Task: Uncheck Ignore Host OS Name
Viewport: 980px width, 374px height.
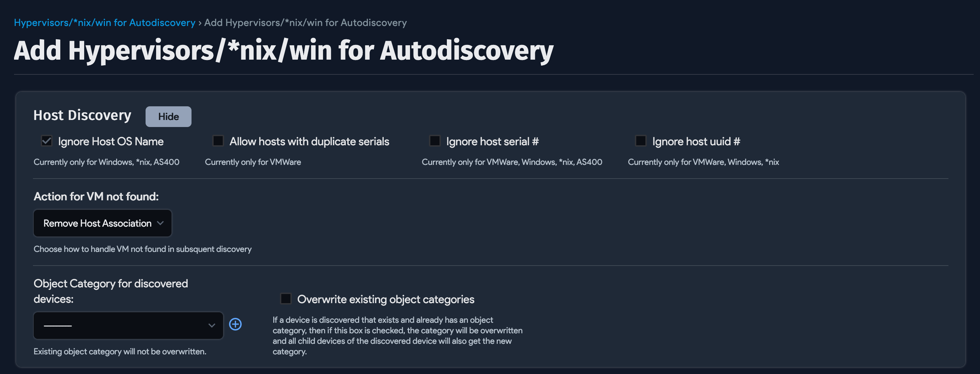Action: pyautogui.click(x=46, y=141)
